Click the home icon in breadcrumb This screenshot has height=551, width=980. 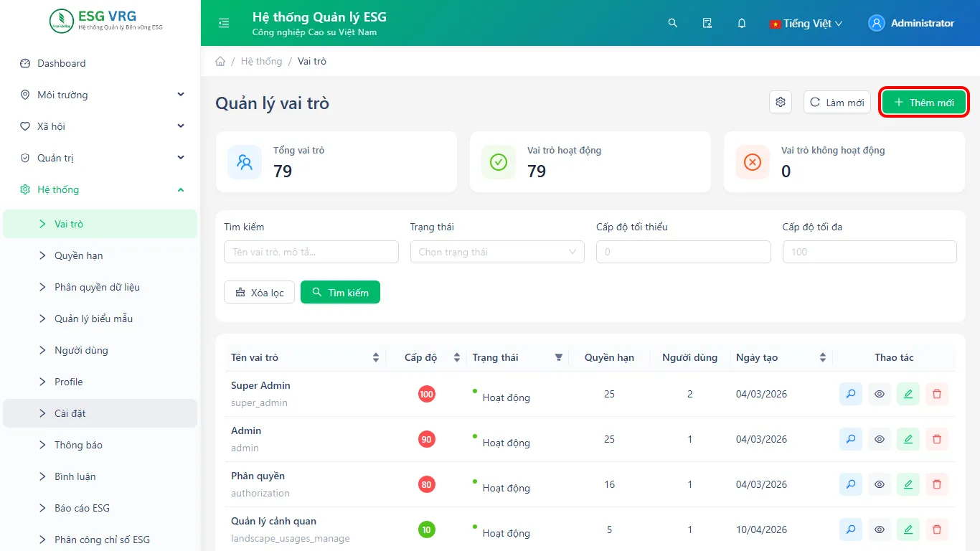click(x=220, y=61)
